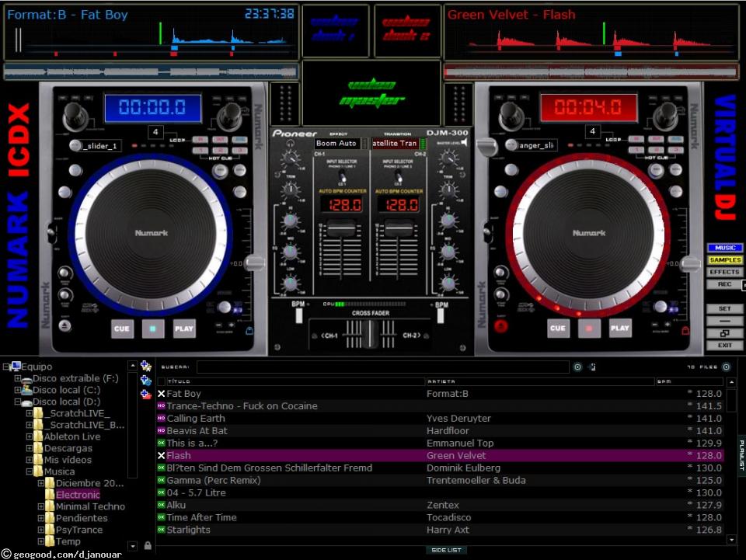Expand the Ableton Live folder
This screenshot has width=746, height=560.
pyautogui.click(x=30, y=437)
